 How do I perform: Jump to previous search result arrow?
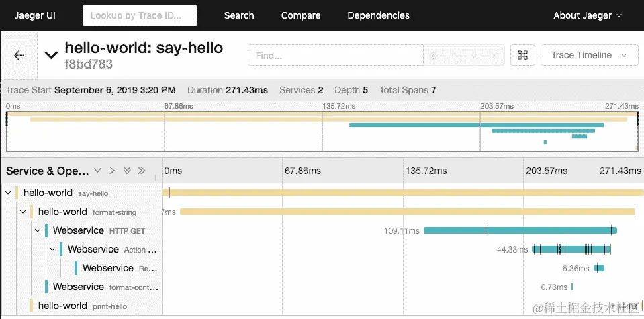(454, 56)
